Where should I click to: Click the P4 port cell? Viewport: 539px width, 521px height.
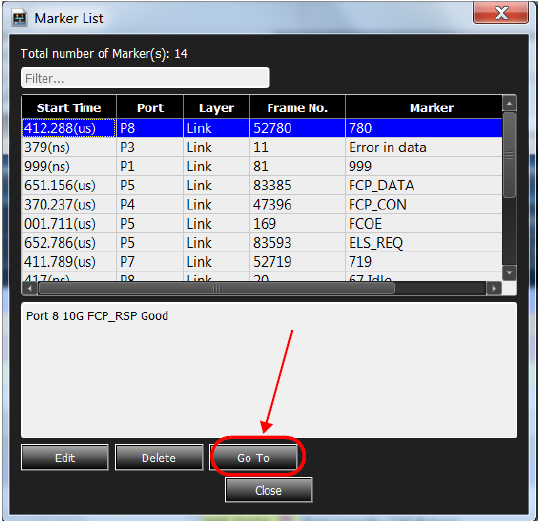point(150,205)
